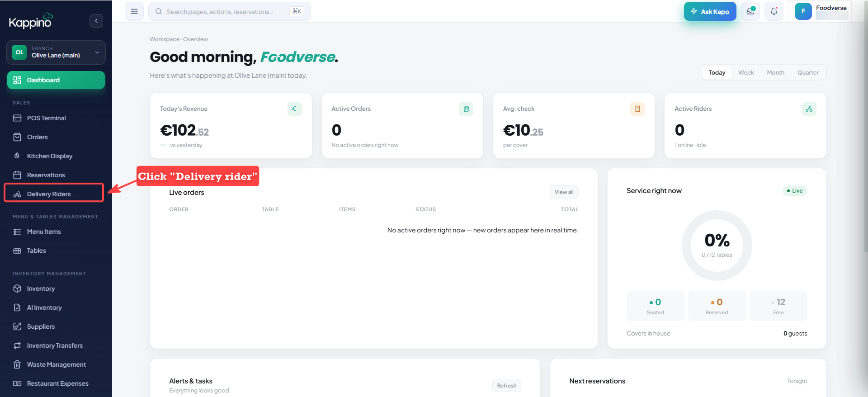Click the Reservations calendar icon
The height and width of the screenshot is (397, 868).
pyautogui.click(x=17, y=175)
